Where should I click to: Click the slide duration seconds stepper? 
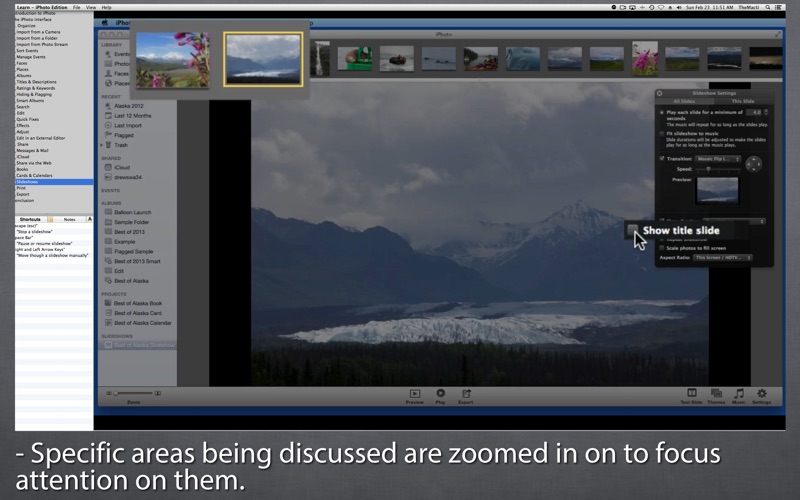765,112
